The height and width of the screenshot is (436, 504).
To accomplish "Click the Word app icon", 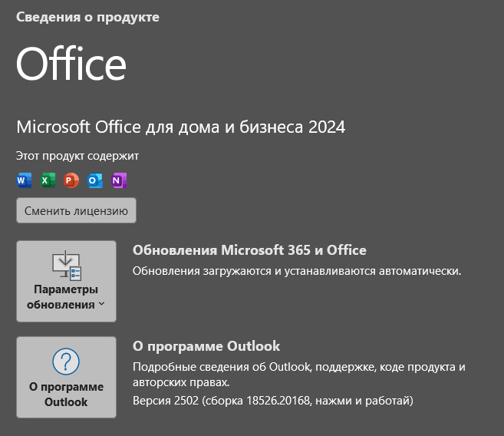I will 24,180.
